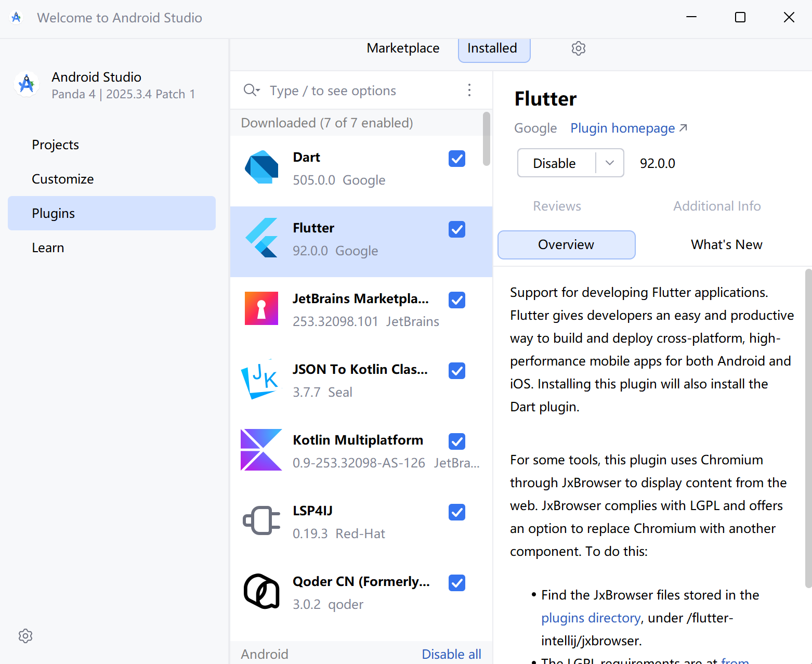Click the LSP4IJ plug icon
Viewport: 812px width, 664px height.
[261, 520]
